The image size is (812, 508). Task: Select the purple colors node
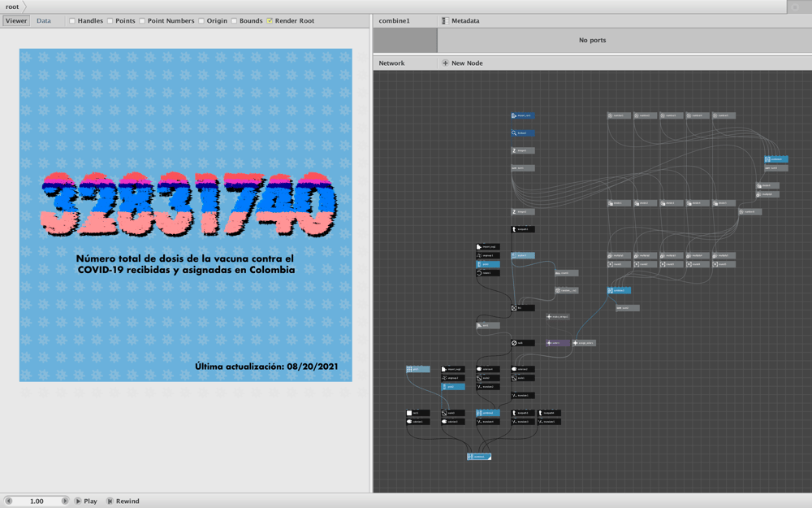point(558,343)
